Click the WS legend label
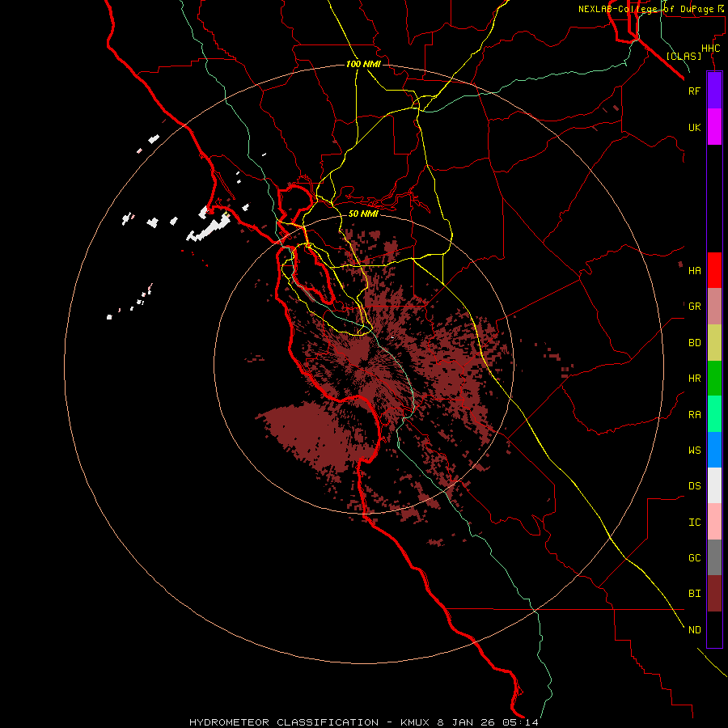The image size is (728, 728). [x=694, y=450]
